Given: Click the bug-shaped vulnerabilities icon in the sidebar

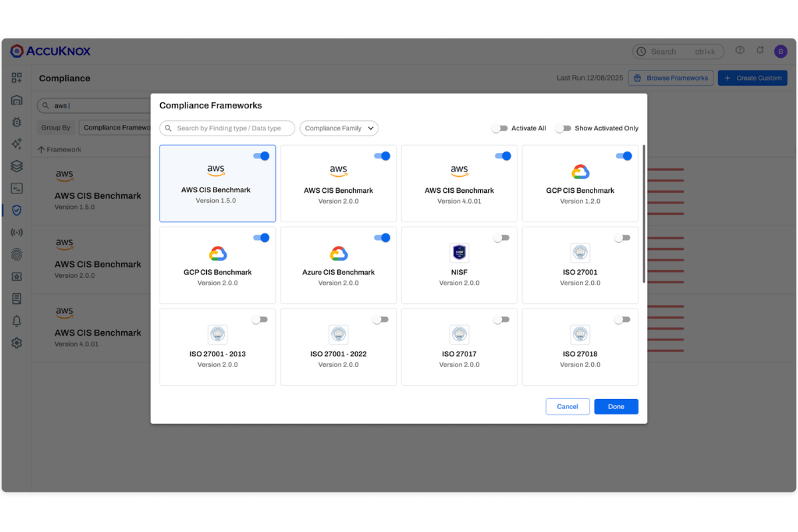Looking at the screenshot, I should tap(17, 122).
